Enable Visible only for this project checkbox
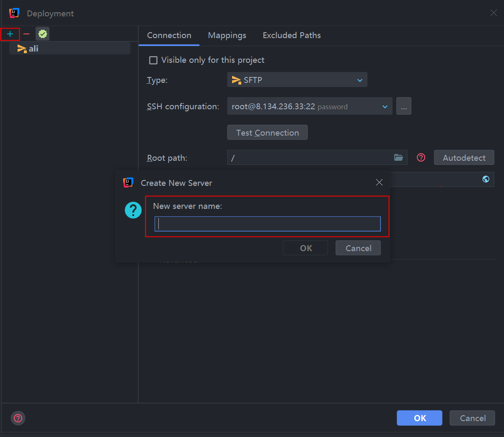The height and width of the screenshot is (437, 504). click(153, 60)
